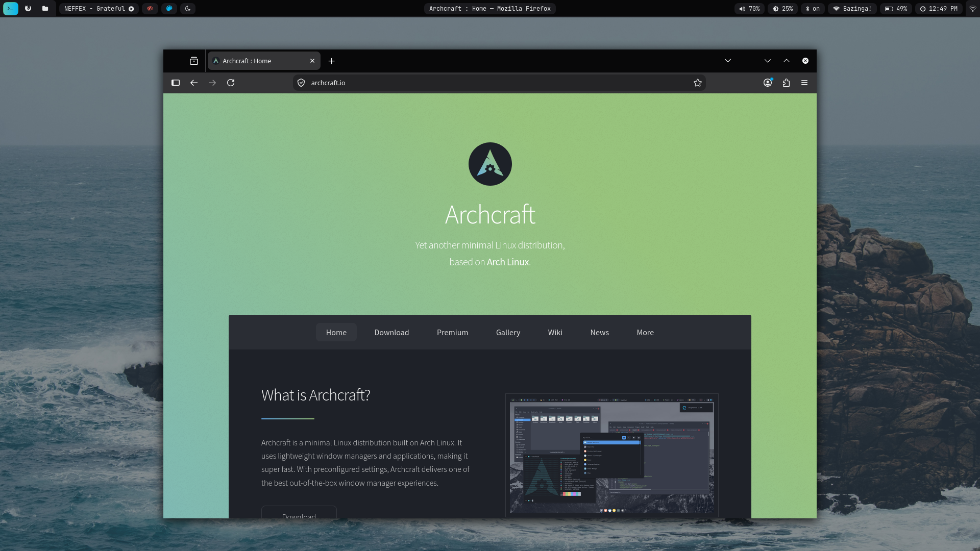980x551 pixels.
Task: Open the color palette theme icon
Action: pos(169,9)
